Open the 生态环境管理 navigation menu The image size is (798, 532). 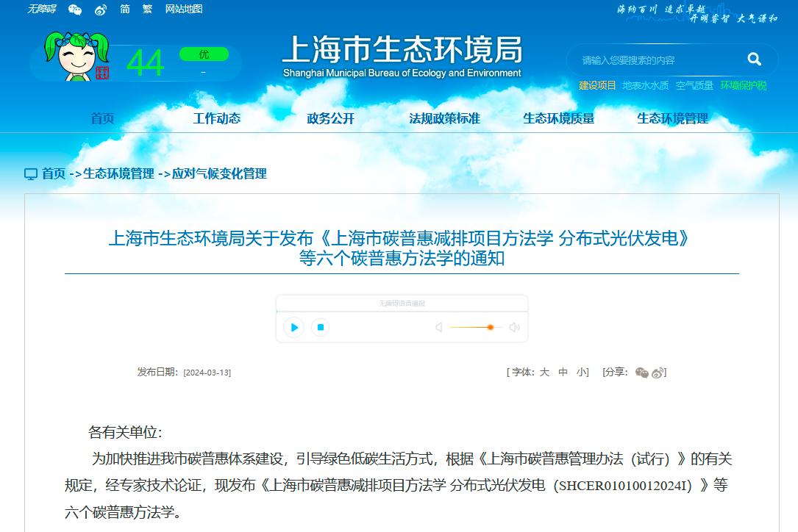pos(672,118)
